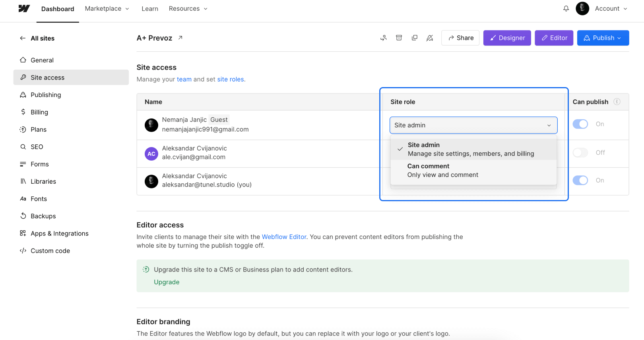Expand the Resources dropdown menu

tap(188, 9)
